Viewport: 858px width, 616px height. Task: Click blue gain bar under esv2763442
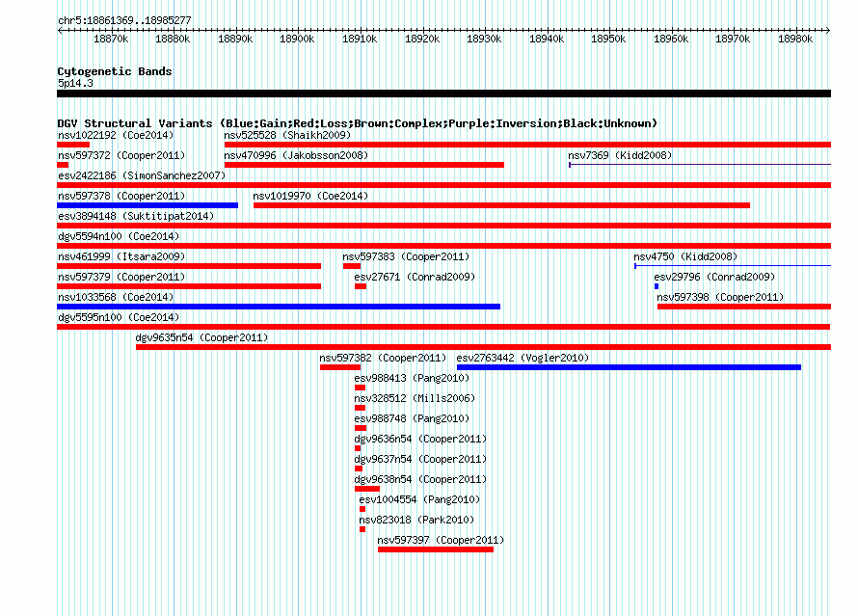point(629,367)
